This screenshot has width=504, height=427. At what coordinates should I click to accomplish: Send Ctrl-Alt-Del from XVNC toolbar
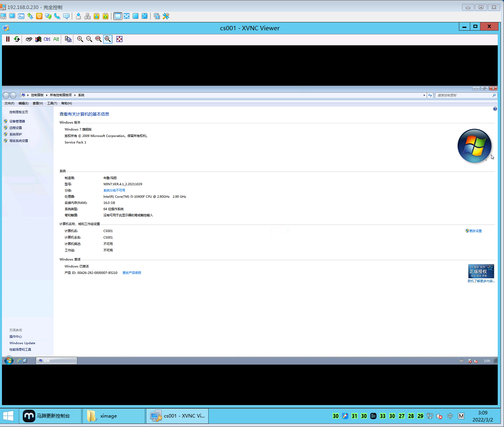click(x=29, y=39)
